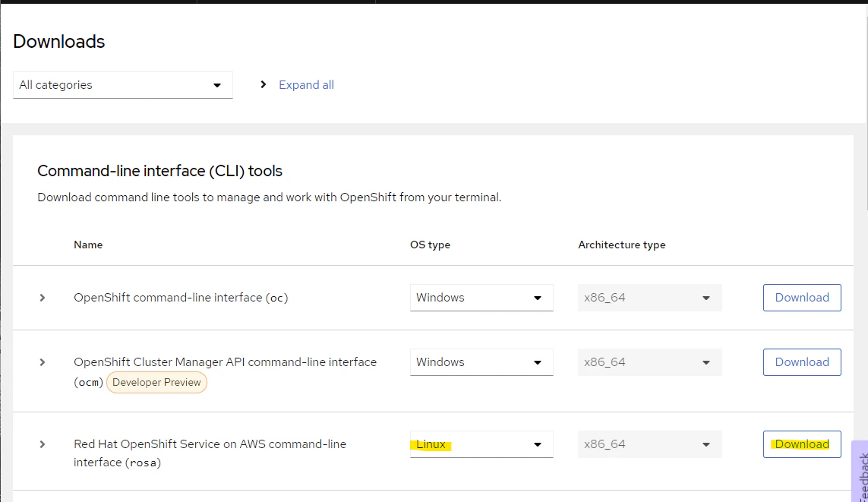Screen dimensions: 868x502
Task: Click the 'Download command line tools' description text
Action: tap(270, 197)
